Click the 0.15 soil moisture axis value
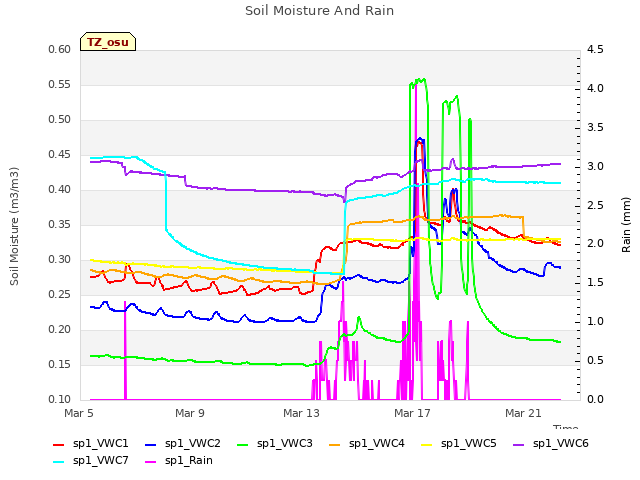Screen dimensions: 640x480 (60, 364)
